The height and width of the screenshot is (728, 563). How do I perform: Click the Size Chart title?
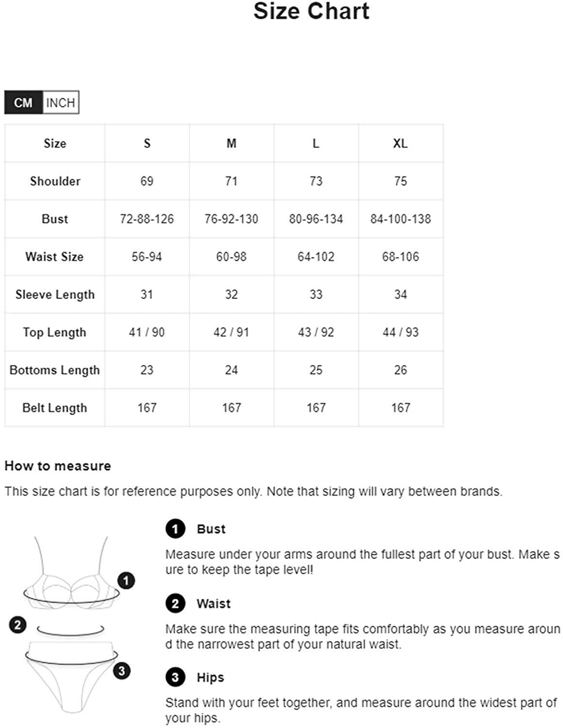click(311, 11)
